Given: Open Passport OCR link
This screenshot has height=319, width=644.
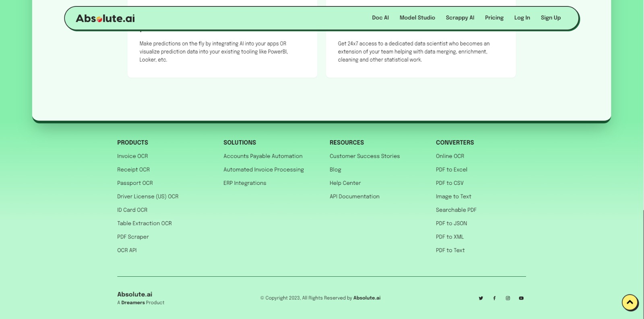Looking at the screenshot, I should point(135,183).
